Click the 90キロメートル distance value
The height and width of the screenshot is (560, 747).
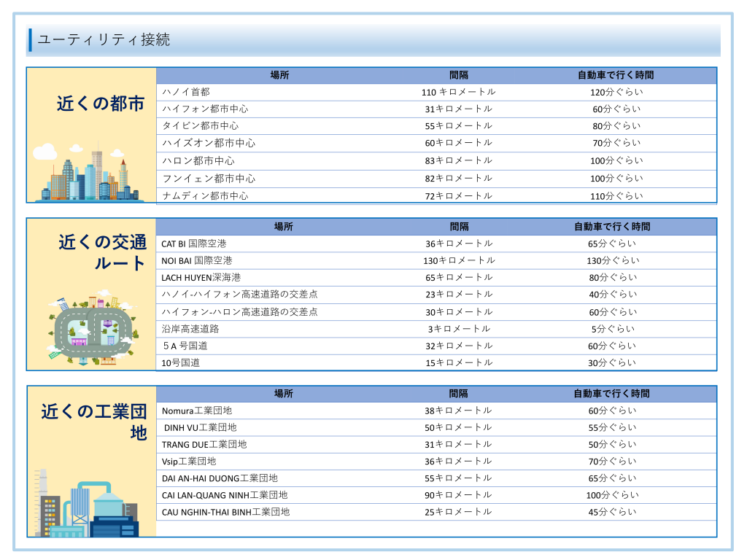pos(458,495)
